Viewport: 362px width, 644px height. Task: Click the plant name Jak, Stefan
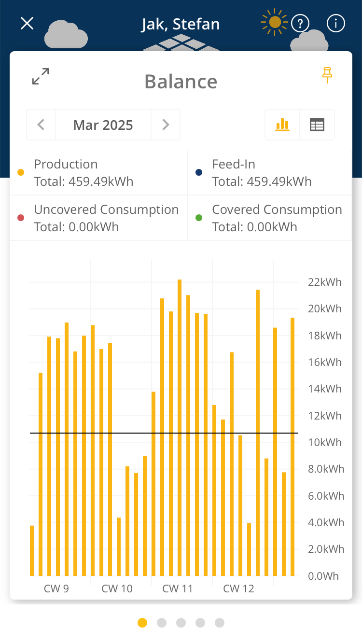point(181,24)
